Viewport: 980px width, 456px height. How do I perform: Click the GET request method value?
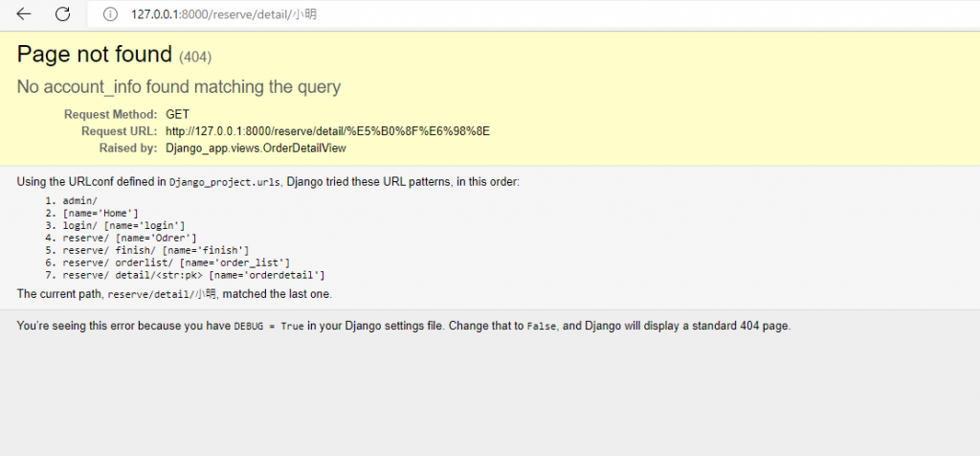click(x=177, y=115)
